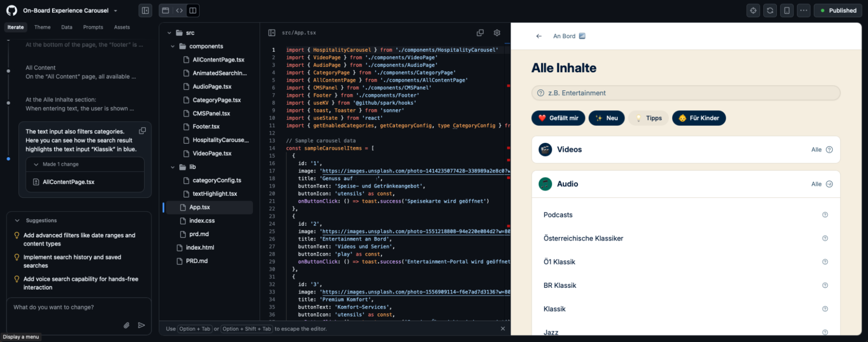This screenshot has width=868, height=342.
Task: Collapse the left sidebar panel icon
Action: (x=145, y=11)
